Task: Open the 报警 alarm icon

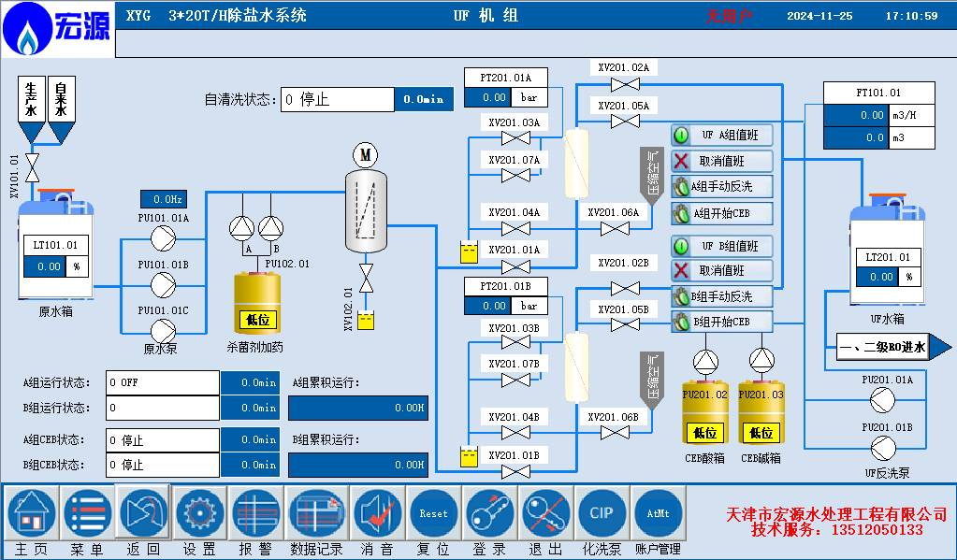Action: [x=255, y=513]
